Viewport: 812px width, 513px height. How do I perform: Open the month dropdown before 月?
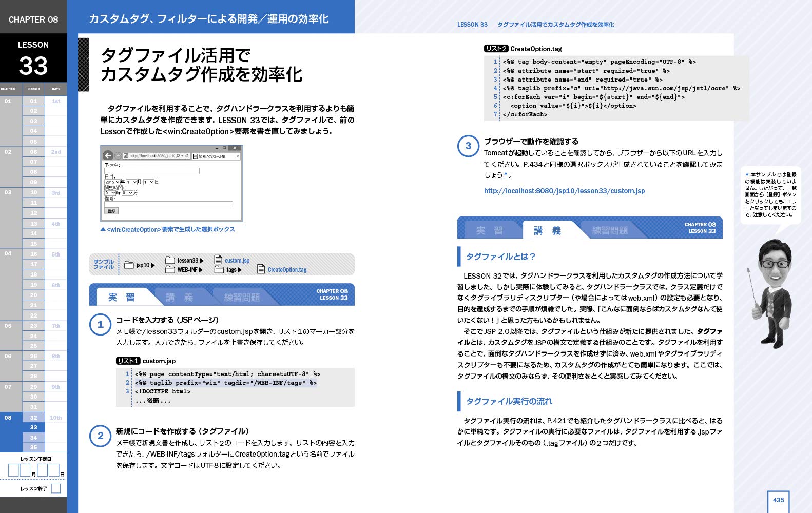coord(131,182)
